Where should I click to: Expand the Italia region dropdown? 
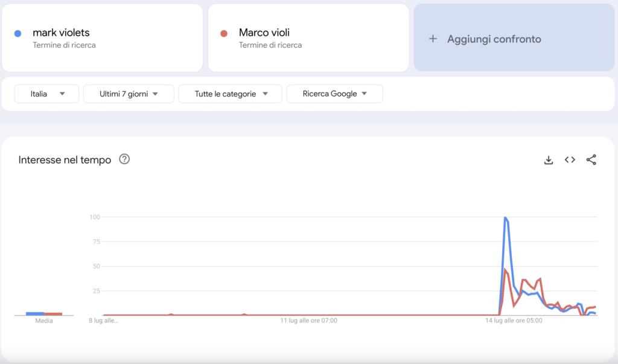[47, 94]
